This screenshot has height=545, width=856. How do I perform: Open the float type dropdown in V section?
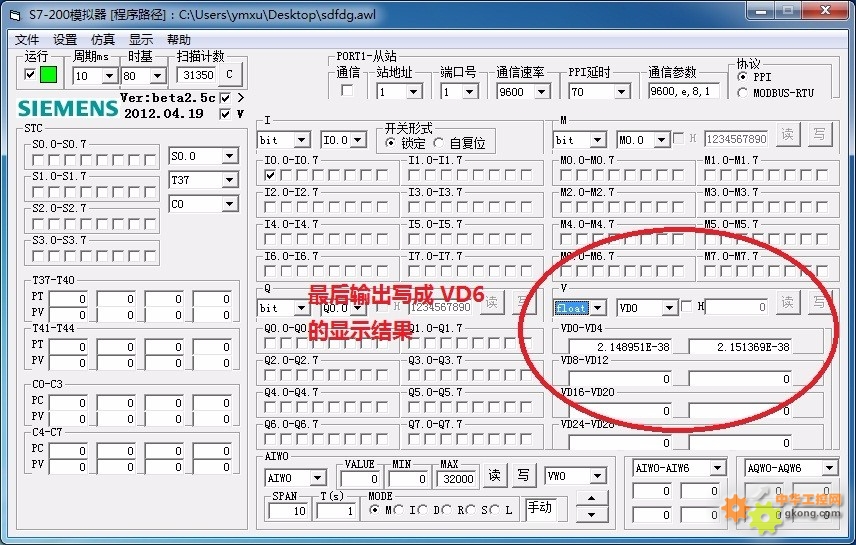coord(598,308)
